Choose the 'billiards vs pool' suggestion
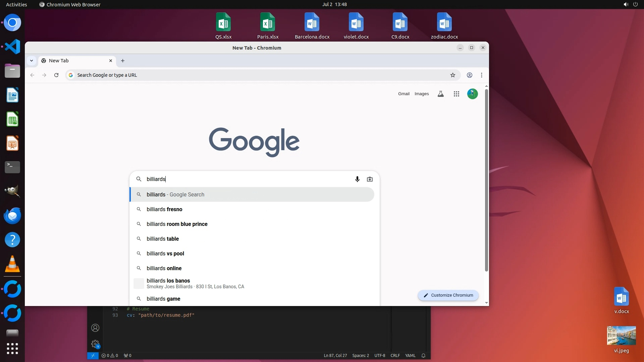 tap(165, 254)
